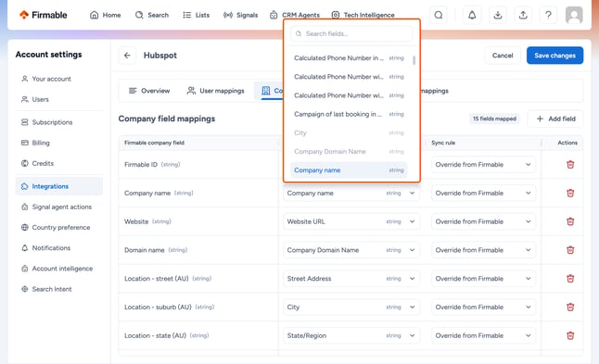
Task: Open Billing settings
Action: (x=59, y=143)
